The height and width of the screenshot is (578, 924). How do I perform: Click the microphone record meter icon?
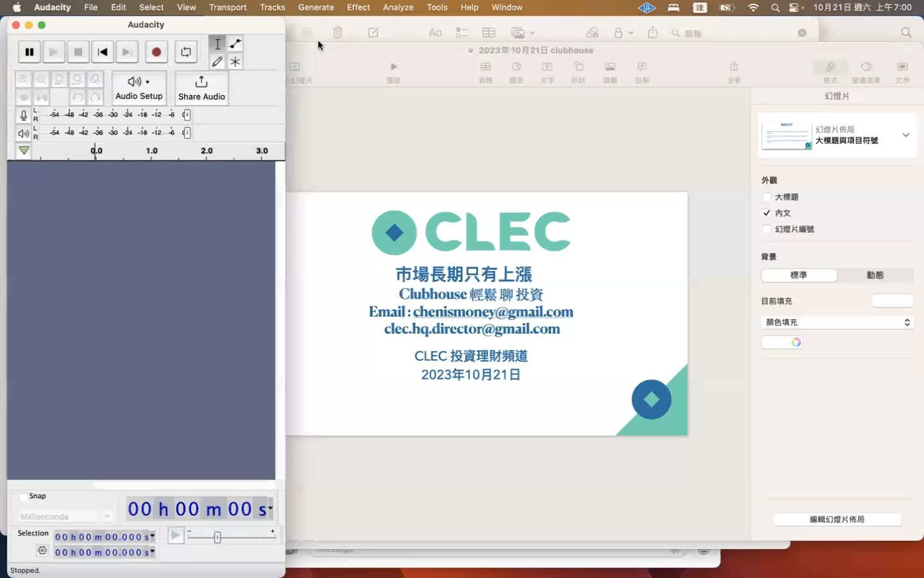[x=24, y=115]
